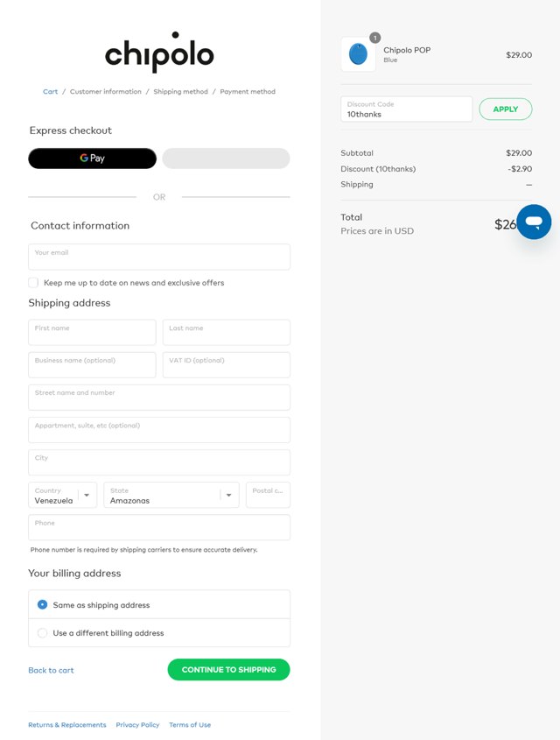Focus the Street name and number field
This screenshot has width=560, height=740.
click(x=159, y=398)
